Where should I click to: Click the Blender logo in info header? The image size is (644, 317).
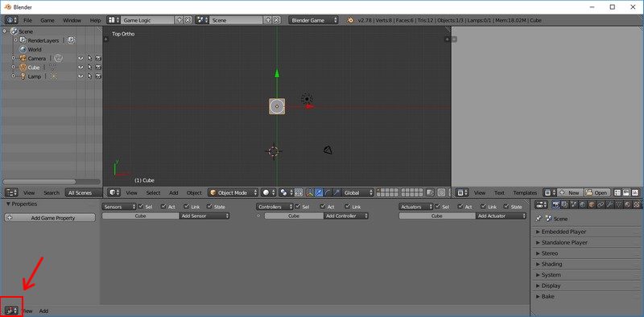[x=350, y=19]
